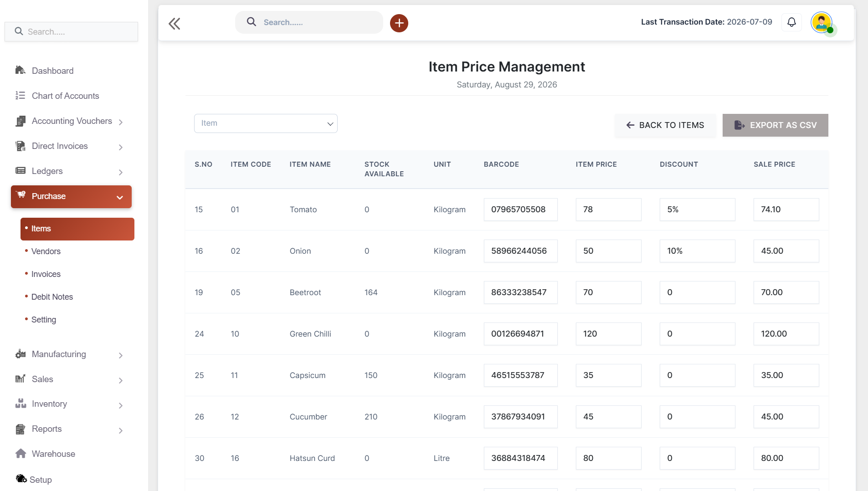Click Setup gear icon

pyautogui.click(x=21, y=479)
